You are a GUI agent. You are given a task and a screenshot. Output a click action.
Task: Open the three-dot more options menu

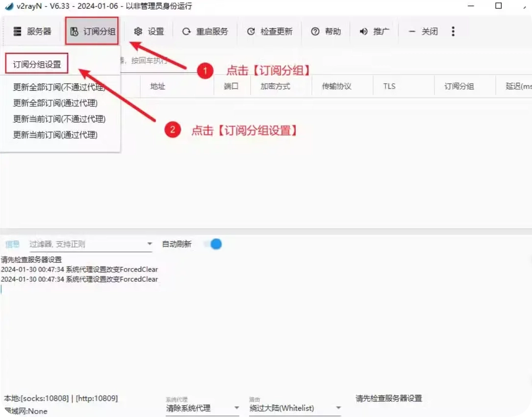(x=453, y=31)
